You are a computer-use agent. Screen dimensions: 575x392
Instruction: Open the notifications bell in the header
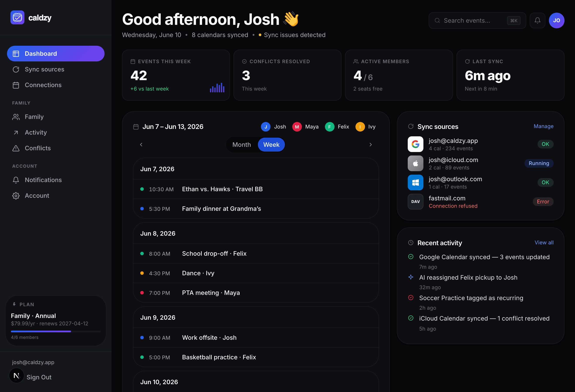click(537, 20)
